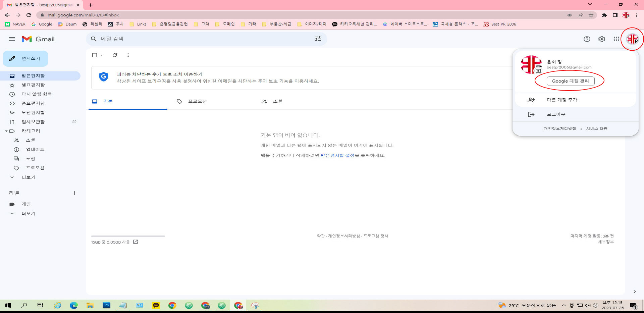The width and height of the screenshot is (644, 313).
Task: Show search options filter icon
Action: pos(318,39)
